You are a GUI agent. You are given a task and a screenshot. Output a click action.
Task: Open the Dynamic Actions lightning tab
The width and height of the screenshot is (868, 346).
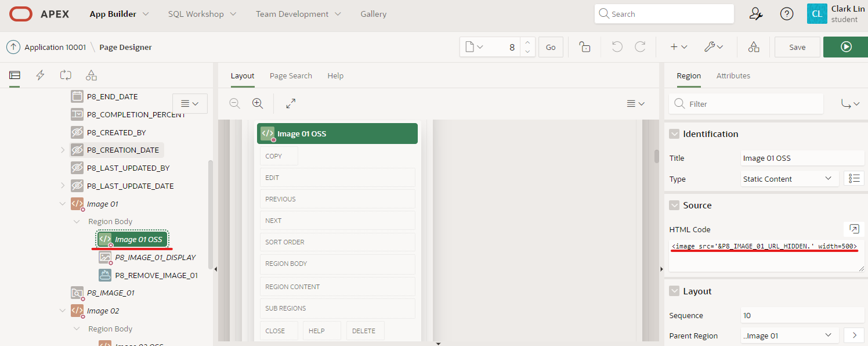click(x=40, y=75)
